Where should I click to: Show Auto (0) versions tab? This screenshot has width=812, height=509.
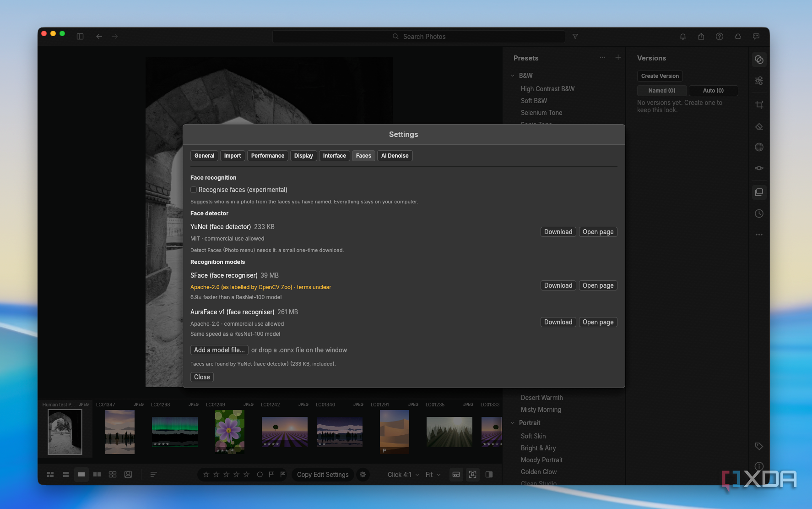pyautogui.click(x=713, y=91)
